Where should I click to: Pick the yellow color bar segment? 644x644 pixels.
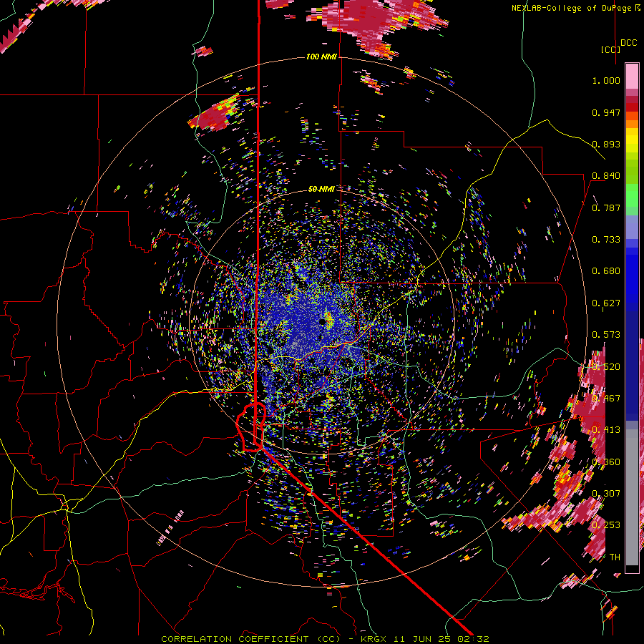click(632, 140)
